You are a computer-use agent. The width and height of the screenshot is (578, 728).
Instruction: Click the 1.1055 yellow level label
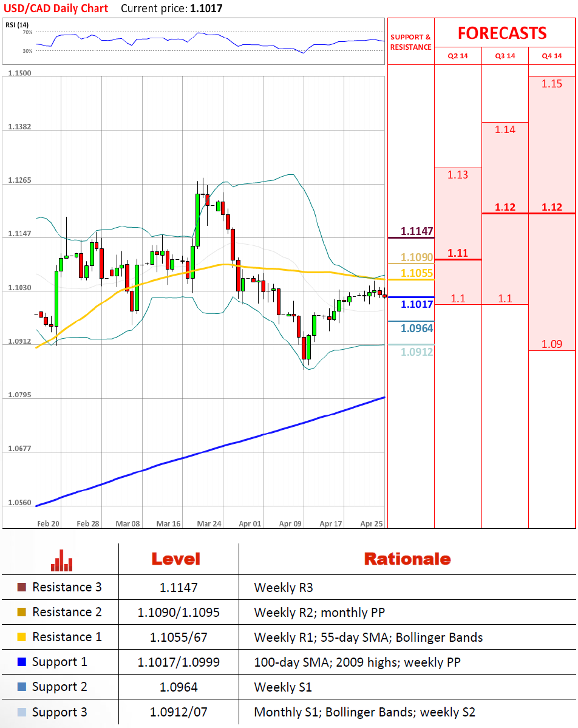coord(416,273)
